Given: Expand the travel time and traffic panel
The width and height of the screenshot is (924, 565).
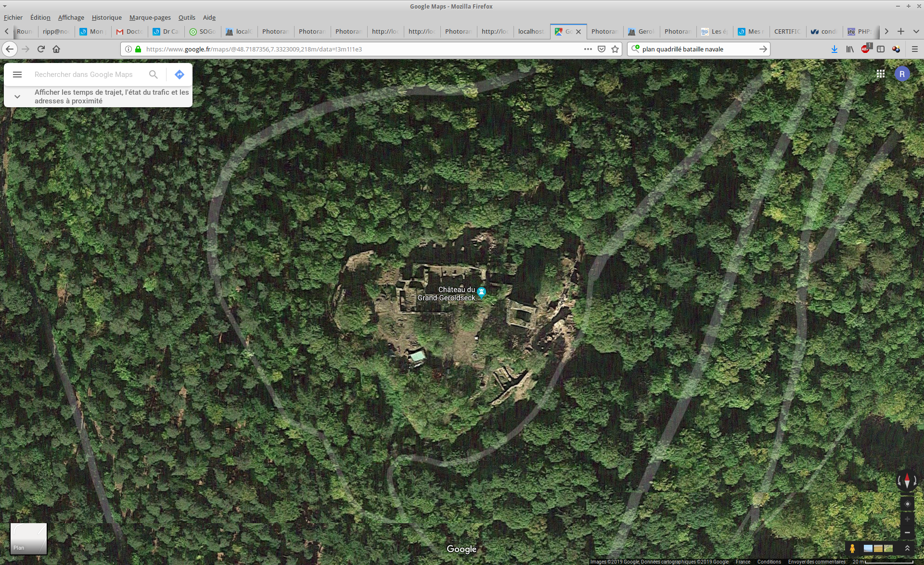Looking at the screenshot, I should pyautogui.click(x=17, y=97).
